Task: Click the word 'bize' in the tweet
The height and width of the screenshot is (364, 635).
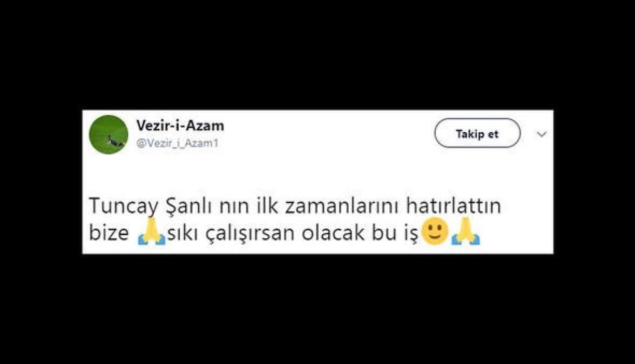Action: coord(109,233)
